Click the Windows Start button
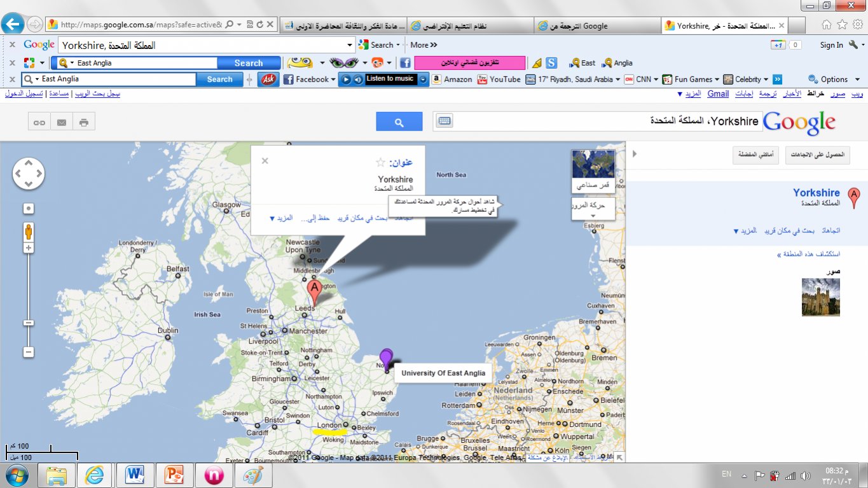This screenshot has width=868, height=488. [x=17, y=475]
